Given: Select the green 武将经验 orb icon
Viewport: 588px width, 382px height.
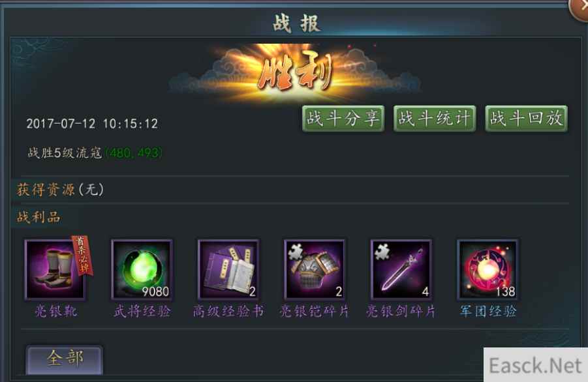Looking at the screenshot, I should point(142,270).
